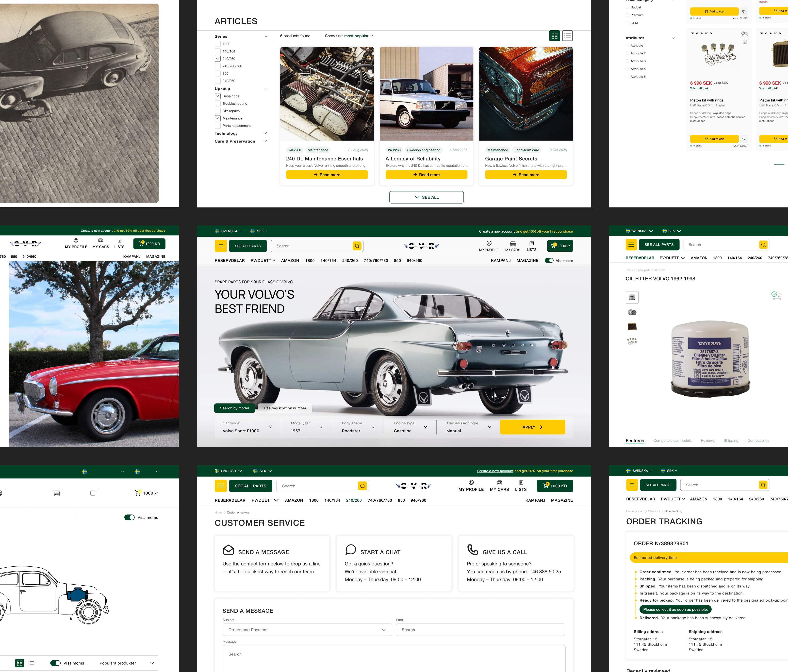Screen dimensions: 788x672
Task: Open Home breadcrumb on Customer Service page
Action: pyautogui.click(x=218, y=512)
